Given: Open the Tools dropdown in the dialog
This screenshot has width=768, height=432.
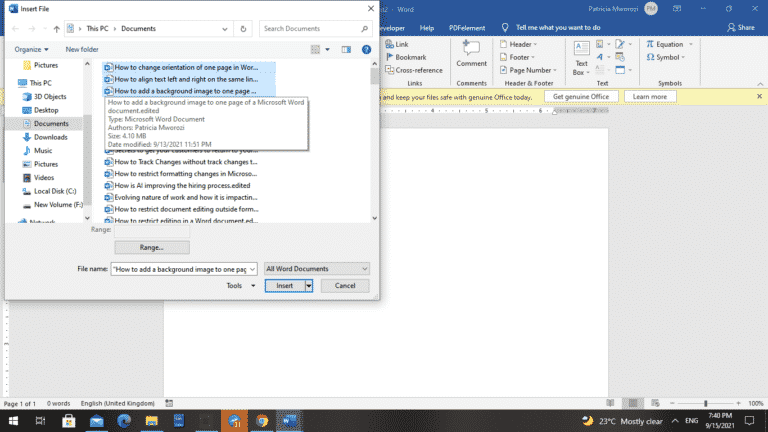Looking at the screenshot, I should [x=240, y=286].
